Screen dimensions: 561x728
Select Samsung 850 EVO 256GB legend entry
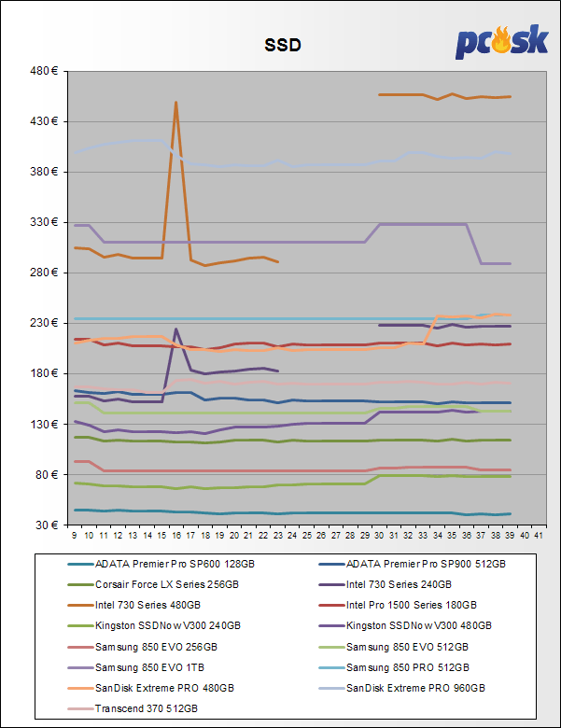point(142,647)
